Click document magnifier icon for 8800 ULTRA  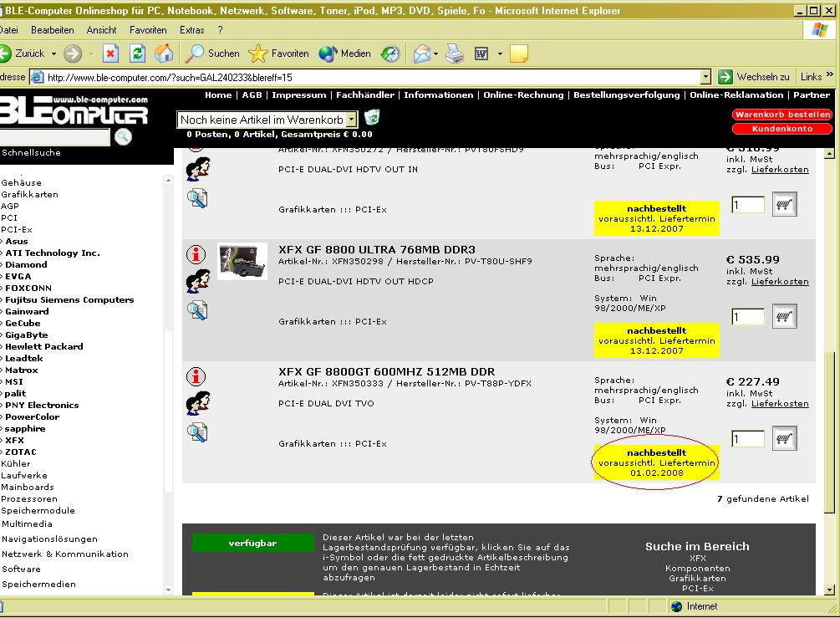pos(197,310)
